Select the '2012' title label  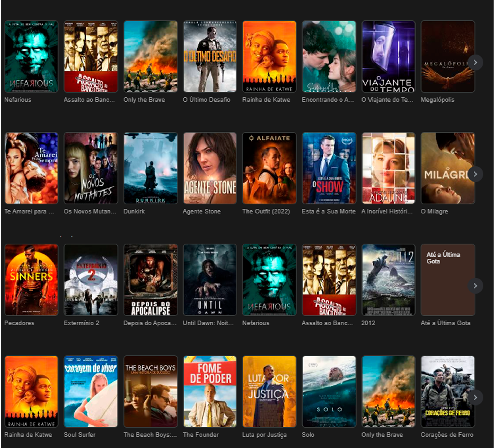(368, 323)
